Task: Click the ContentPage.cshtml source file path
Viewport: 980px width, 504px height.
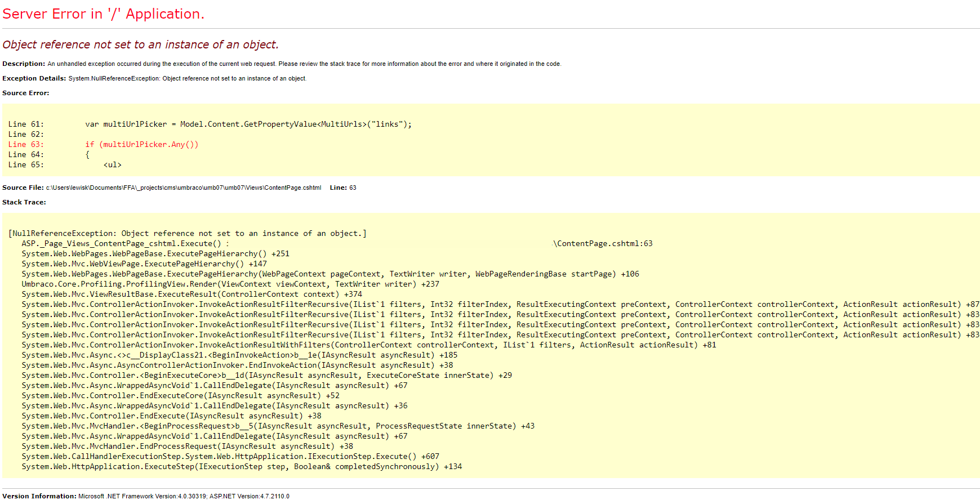Action: pyautogui.click(x=183, y=188)
